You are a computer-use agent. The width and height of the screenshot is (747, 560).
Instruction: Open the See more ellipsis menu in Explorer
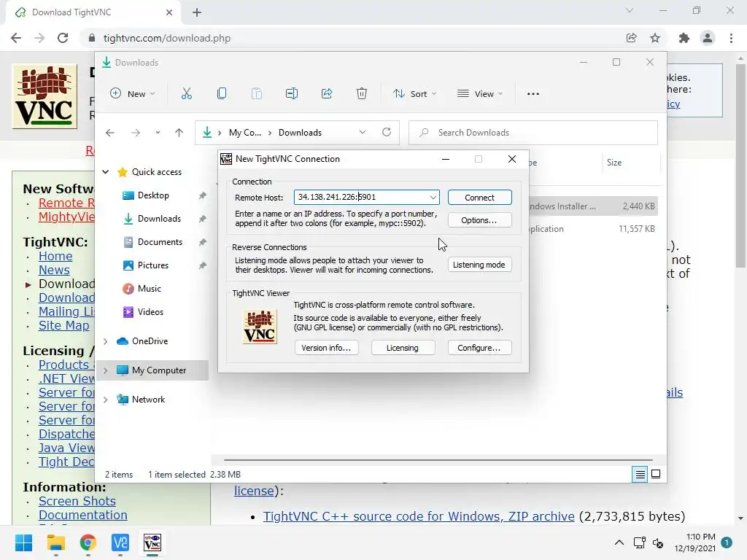[x=533, y=94]
